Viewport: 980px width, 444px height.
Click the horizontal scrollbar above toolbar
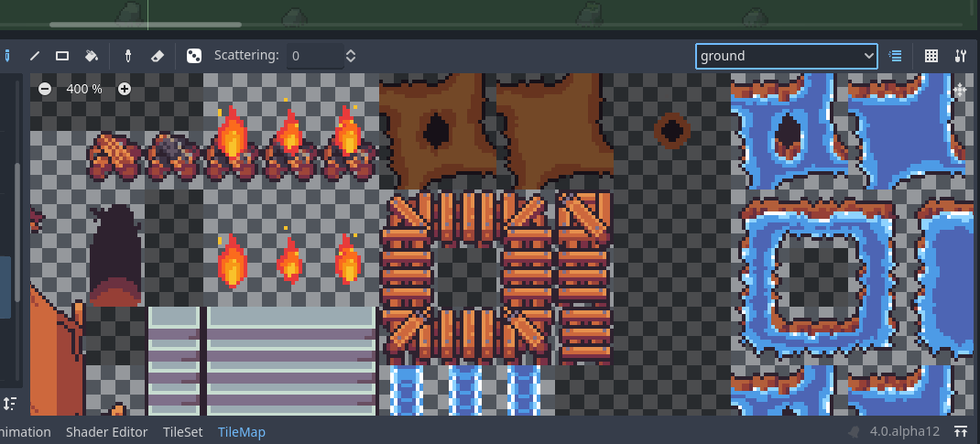coord(145,25)
